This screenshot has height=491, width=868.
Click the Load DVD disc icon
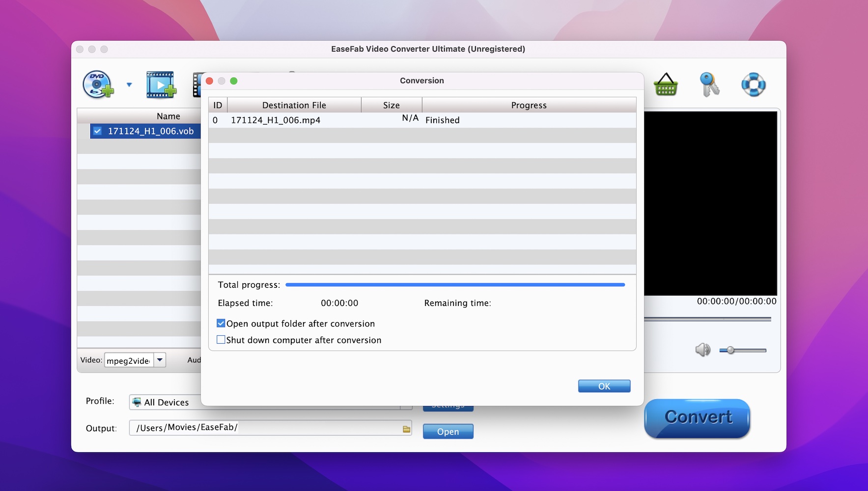(x=98, y=84)
